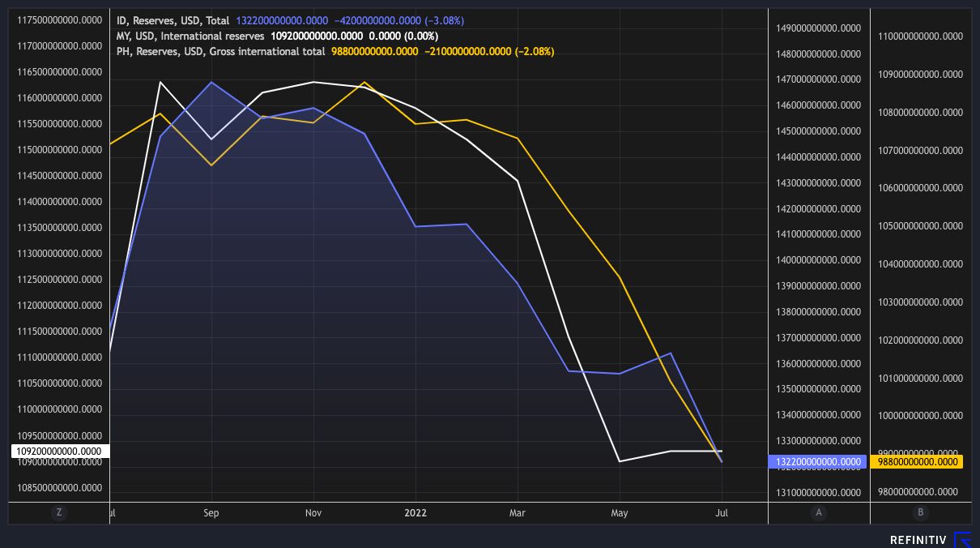Click yellow 98800000000.0000 value in the legend
The image size is (980, 548).
point(375,51)
